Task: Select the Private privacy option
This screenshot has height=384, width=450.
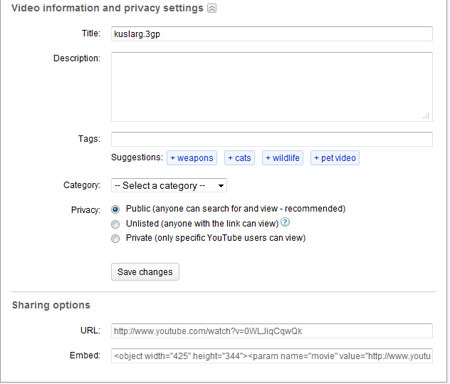Action: click(x=115, y=239)
